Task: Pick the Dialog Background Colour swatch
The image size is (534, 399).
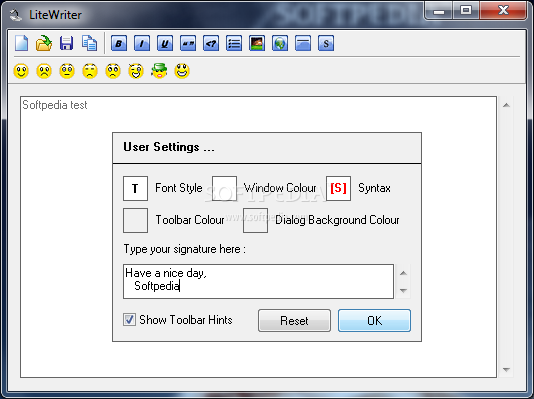Action: (255, 220)
